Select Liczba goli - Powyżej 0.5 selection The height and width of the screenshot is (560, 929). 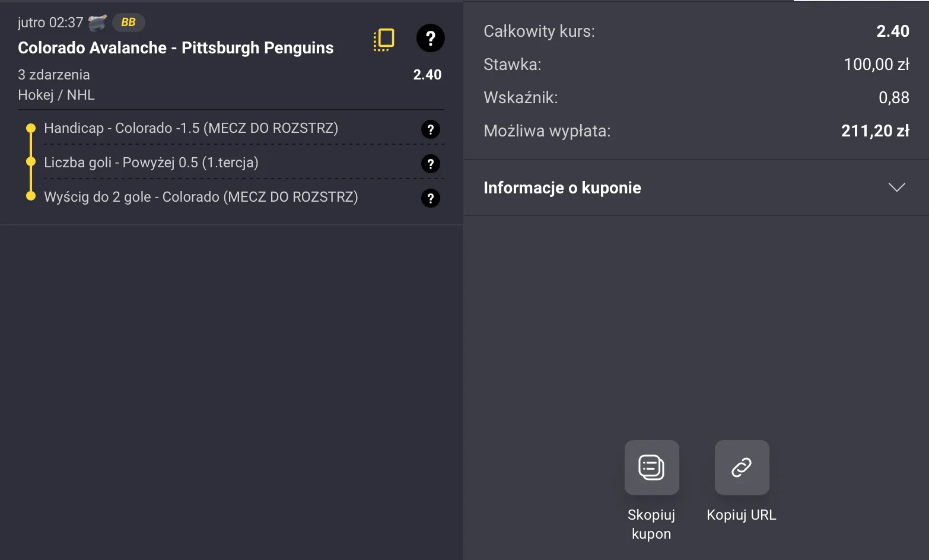(x=151, y=163)
